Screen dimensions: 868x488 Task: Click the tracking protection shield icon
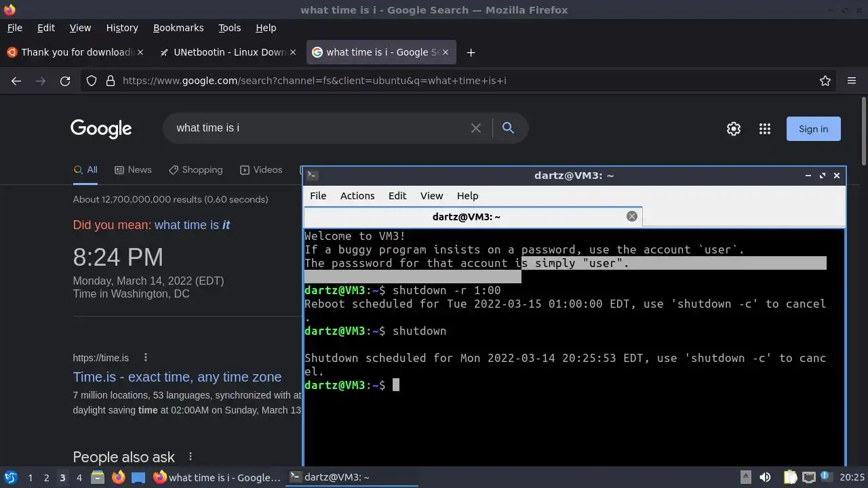point(92,81)
